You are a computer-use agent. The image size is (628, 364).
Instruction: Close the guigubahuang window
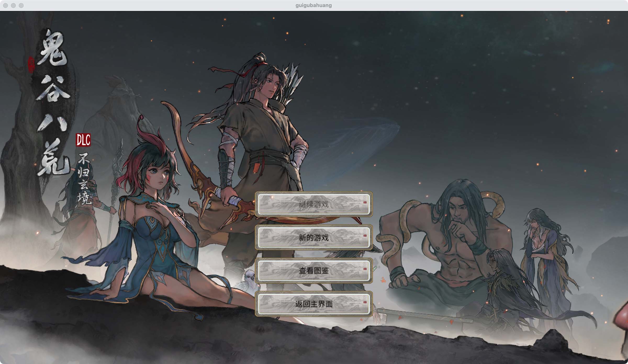pyautogui.click(x=5, y=5)
